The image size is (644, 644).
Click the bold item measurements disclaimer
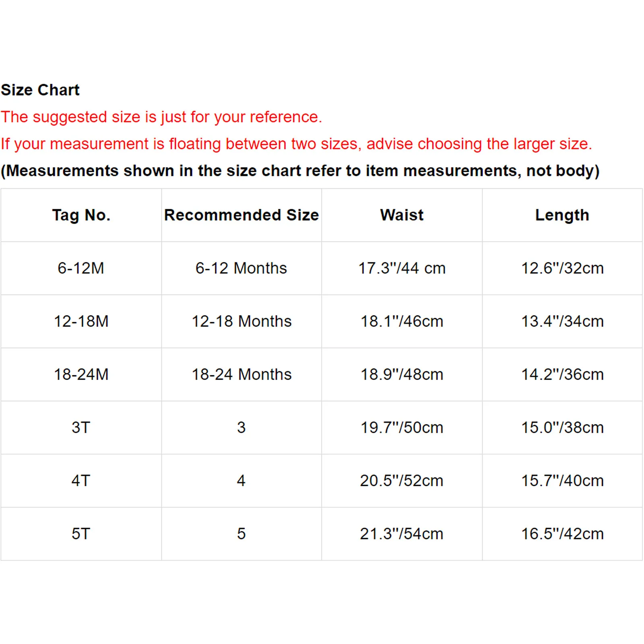click(300, 171)
